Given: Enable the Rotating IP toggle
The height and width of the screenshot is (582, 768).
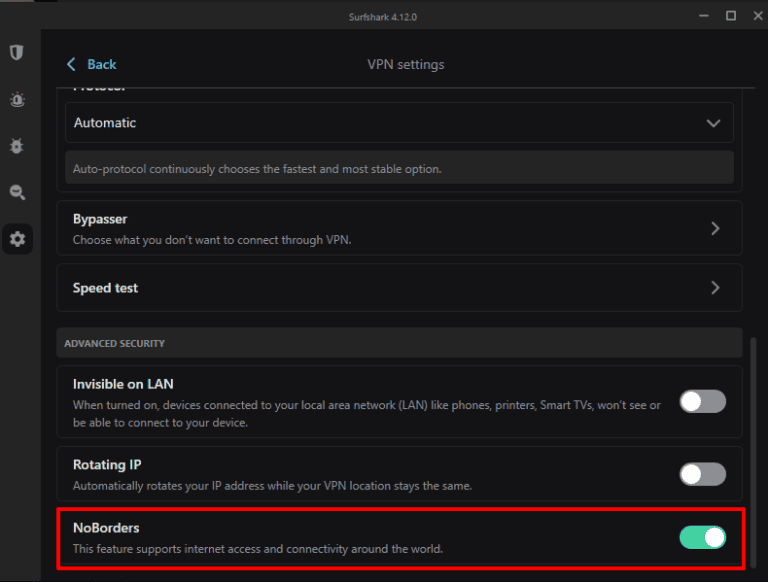Looking at the screenshot, I should [x=702, y=474].
